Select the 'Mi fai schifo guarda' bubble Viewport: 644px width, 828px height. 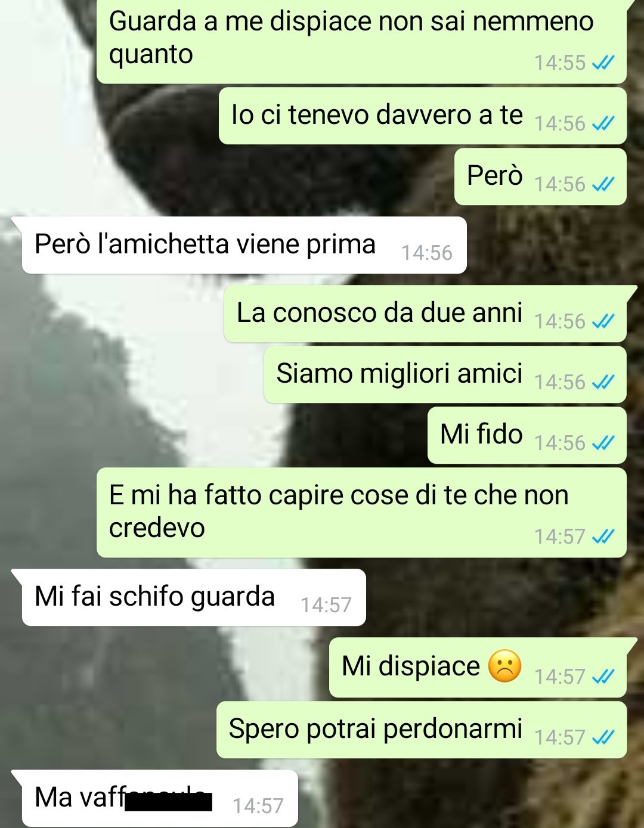click(194, 597)
